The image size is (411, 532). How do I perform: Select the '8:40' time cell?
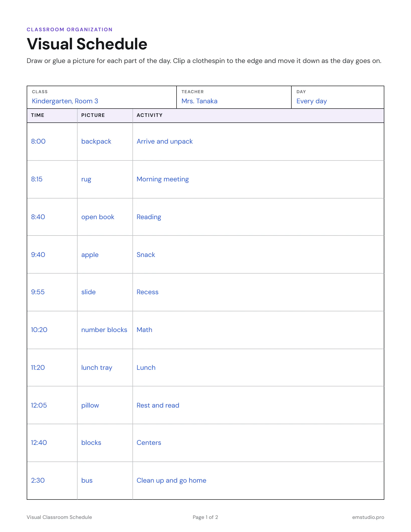(52, 217)
